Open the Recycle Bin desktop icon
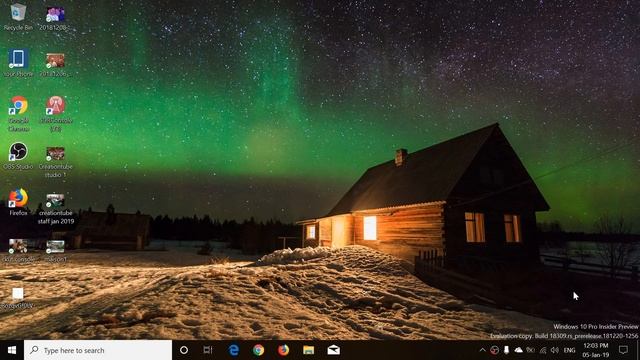 pyautogui.click(x=18, y=17)
